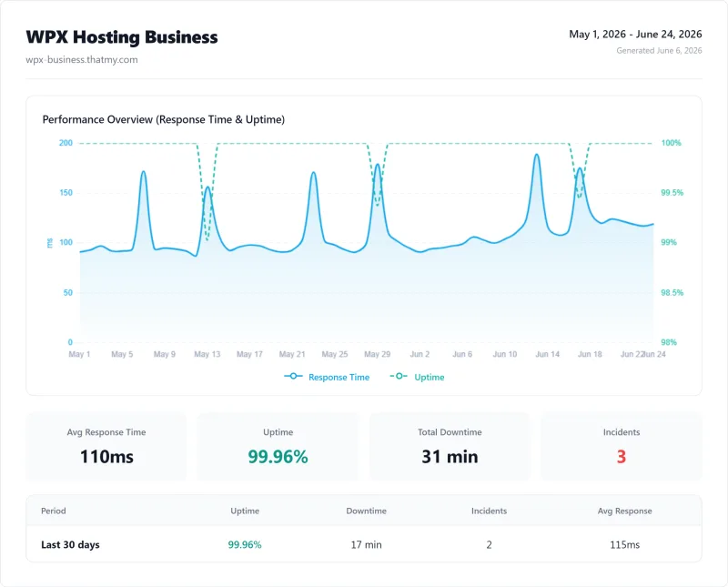Click the Jun 6 x-axis label
Screen dimensions: 728x587
(x=462, y=354)
